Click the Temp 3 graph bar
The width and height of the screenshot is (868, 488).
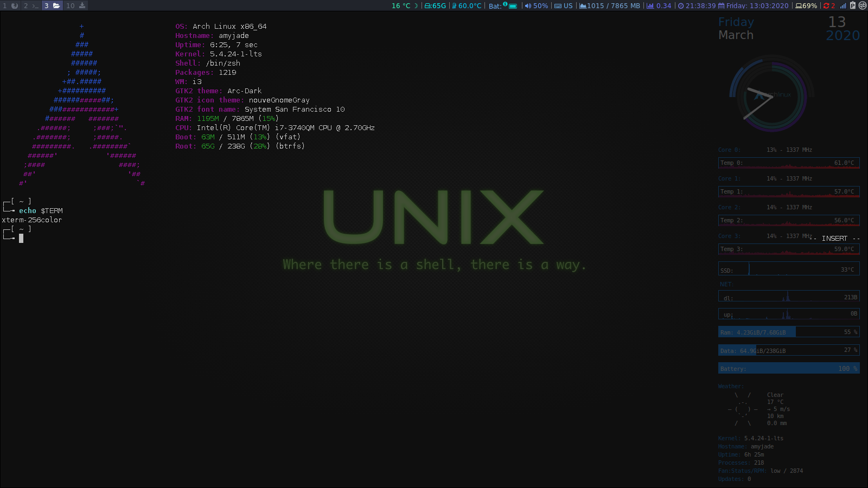click(789, 249)
